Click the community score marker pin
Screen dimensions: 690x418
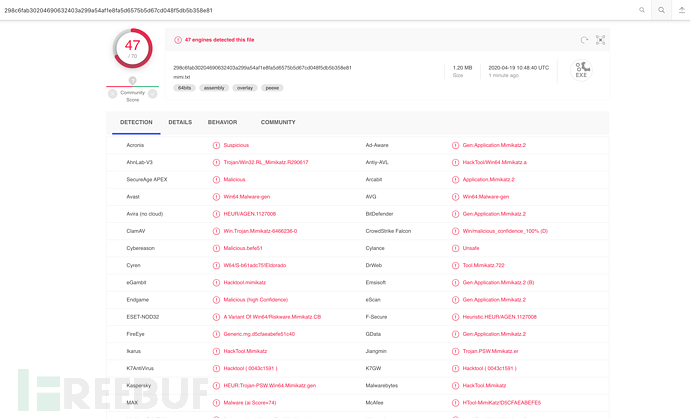[x=132, y=81]
